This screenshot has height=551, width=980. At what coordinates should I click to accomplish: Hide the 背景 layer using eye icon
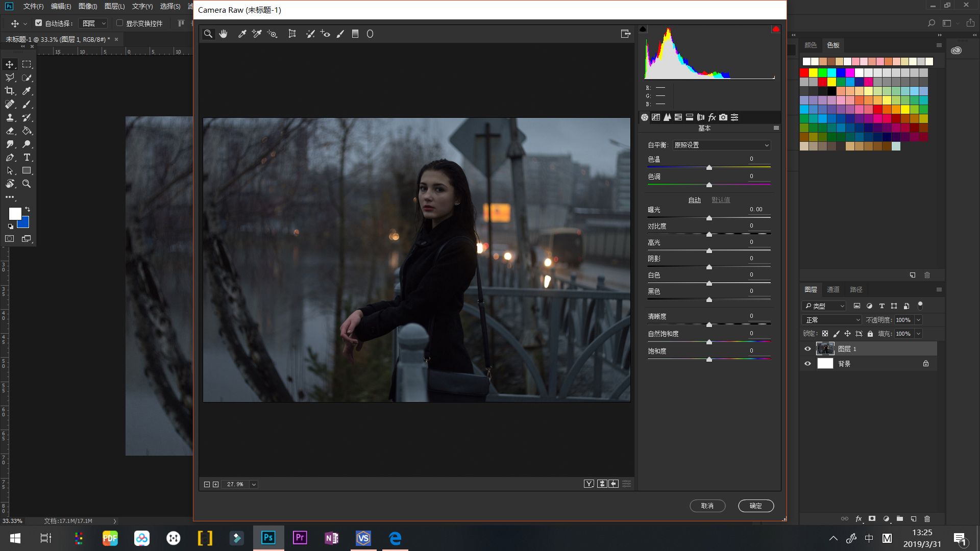807,364
